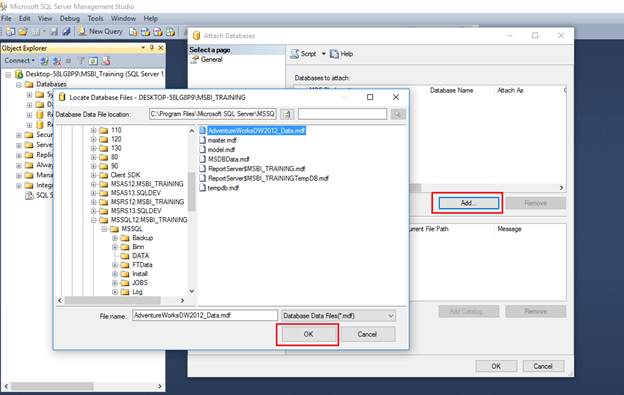
Task: Click the Open File folder toolbar icon
Action: [23, 31]
